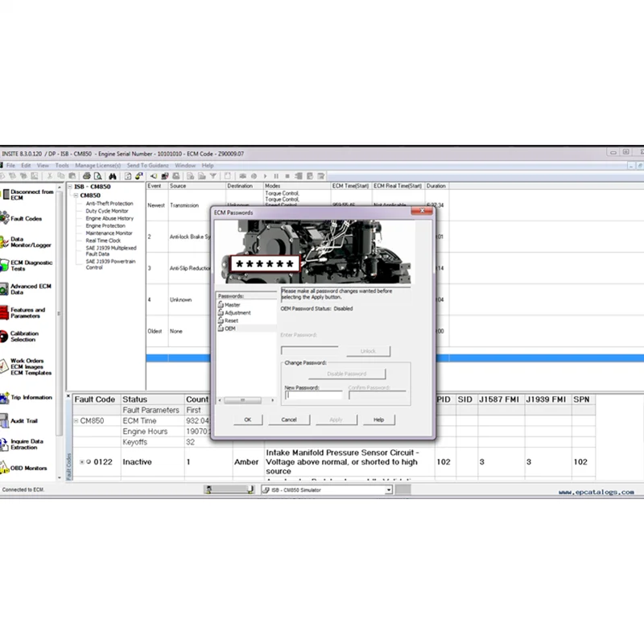This screenshot has height=644, width=644.
Task: Click the Confirm Password field
Action: click(377, 395)
